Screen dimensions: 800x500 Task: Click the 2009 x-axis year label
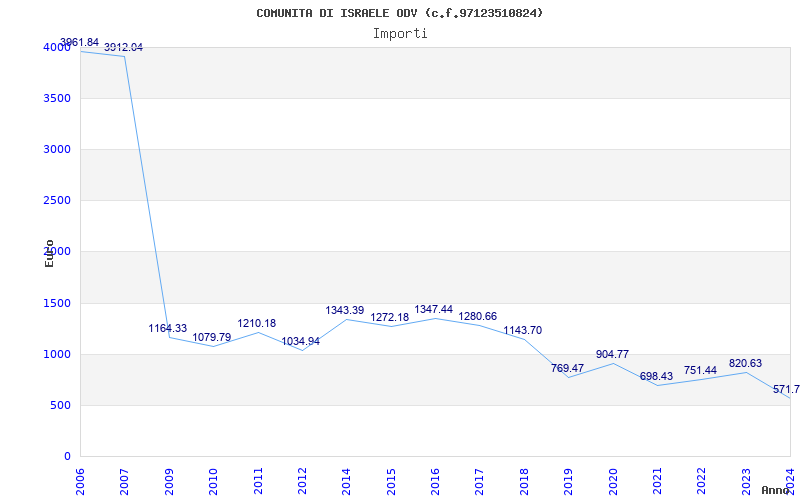click(169, 481)
